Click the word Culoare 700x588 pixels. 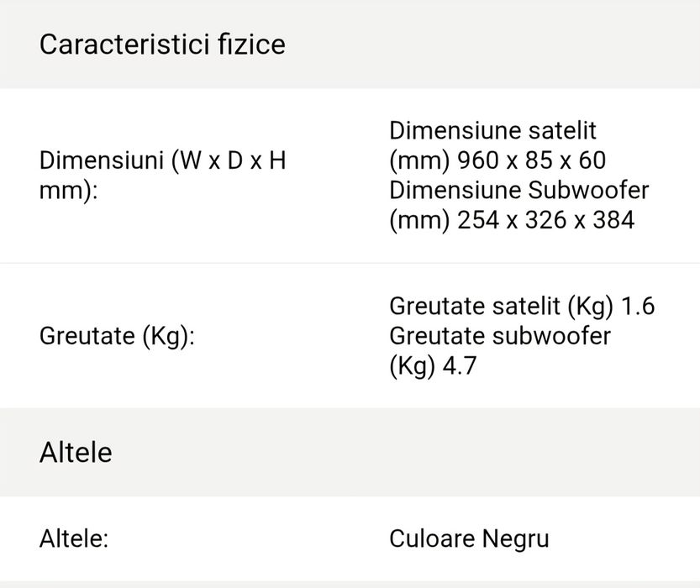click(x=432, y=538)
